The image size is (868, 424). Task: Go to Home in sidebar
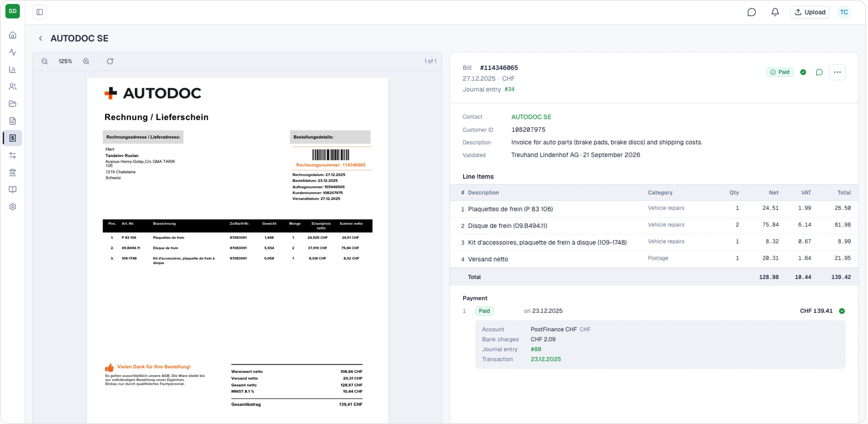[13, 35]
